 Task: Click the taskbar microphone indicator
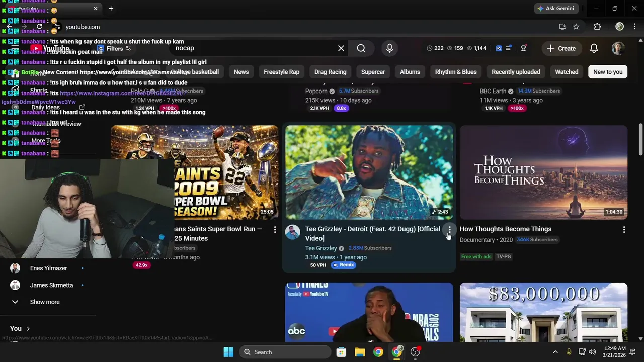point(569,352)
